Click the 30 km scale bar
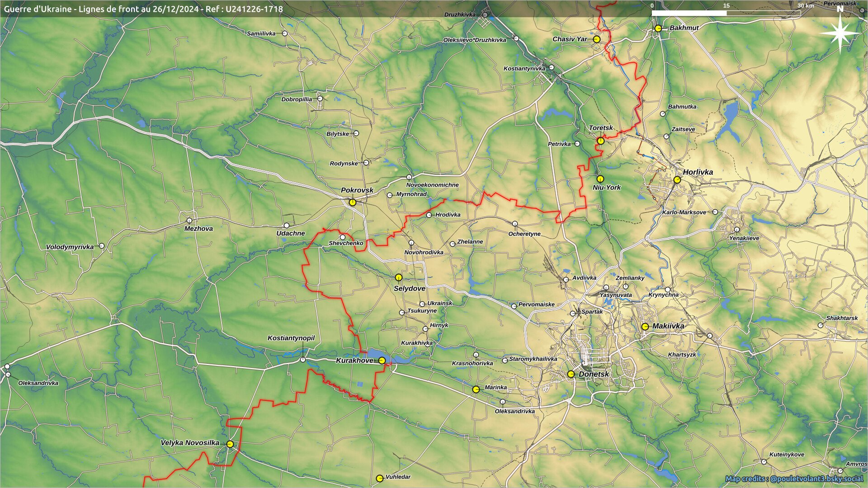 click(726, 13)
